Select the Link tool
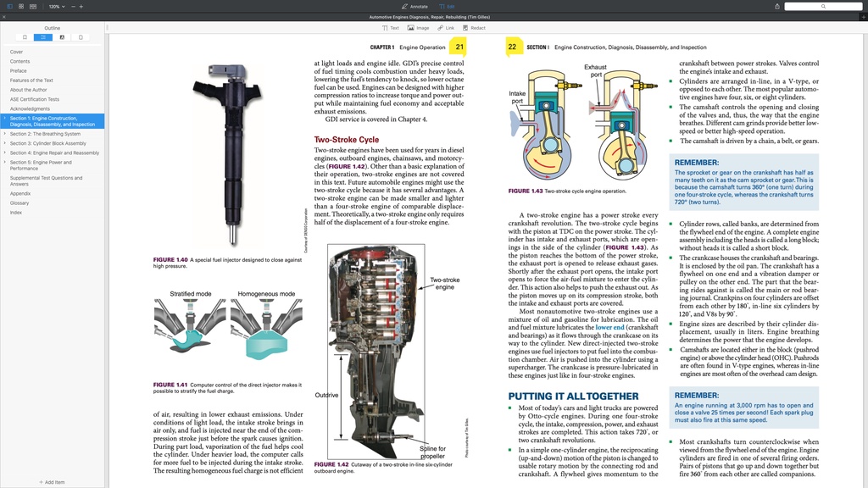This screenshot has height=488, width=868. (x=444, y=27)
